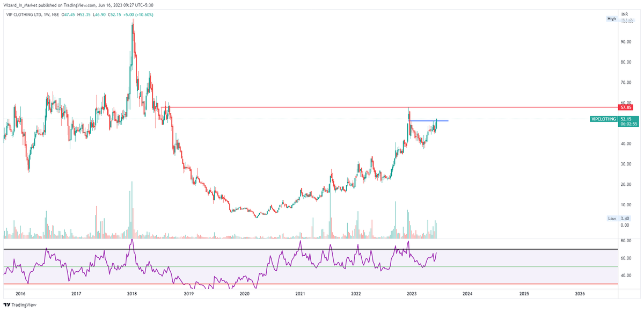Image resolution: width=644 pixels, height=311 pixels.
Task: Click the 2022 label on time axis
Action: [x=356, y=294]
